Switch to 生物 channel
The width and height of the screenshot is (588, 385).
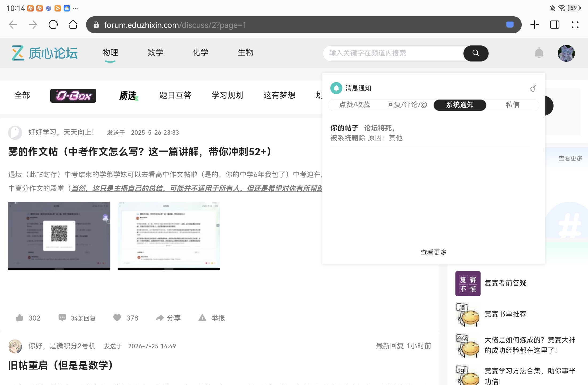[x=246, y=52]
